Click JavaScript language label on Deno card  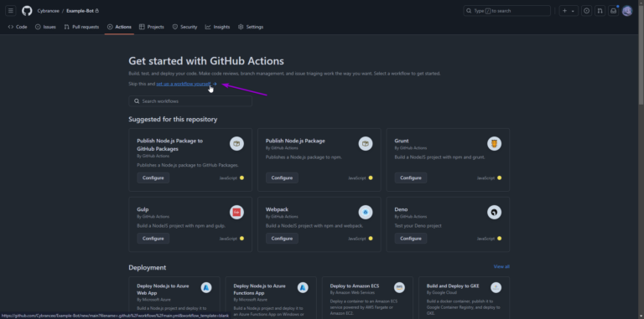486,239
